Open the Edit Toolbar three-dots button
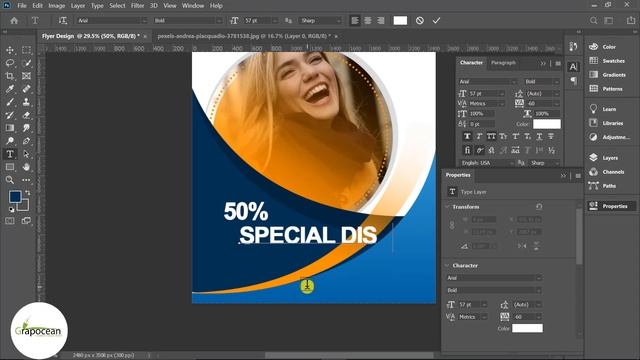This screenshot has width=640, height=360. point(27,180)
